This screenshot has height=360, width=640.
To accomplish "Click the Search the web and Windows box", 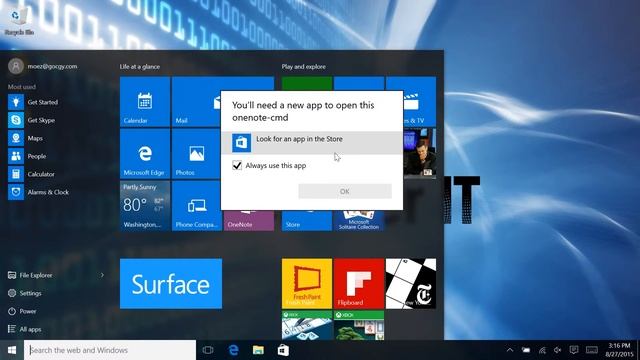I will point(110,350).
